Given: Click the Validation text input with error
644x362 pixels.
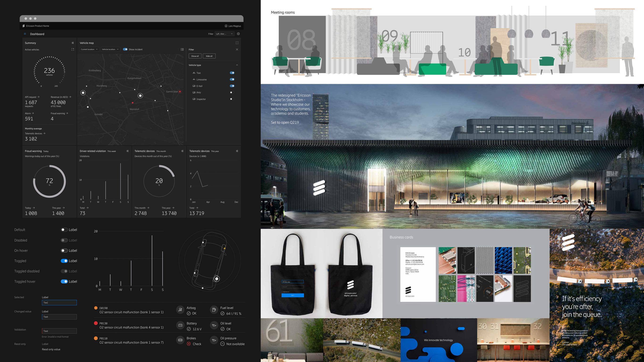Looking at the screenshot, I should [59, 331].
